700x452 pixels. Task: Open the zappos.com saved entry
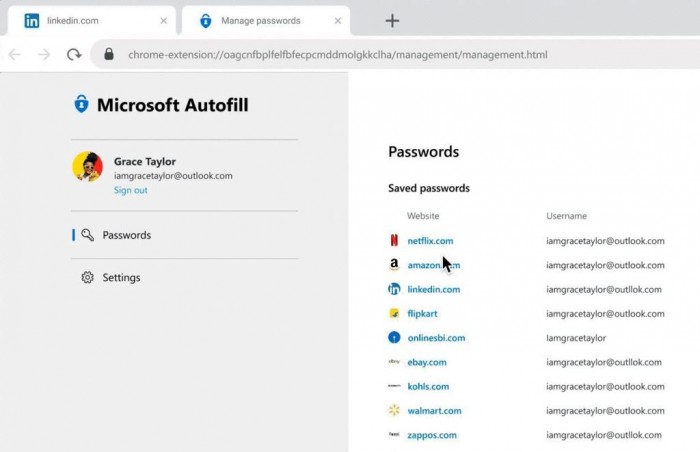(x=431, y=435)
